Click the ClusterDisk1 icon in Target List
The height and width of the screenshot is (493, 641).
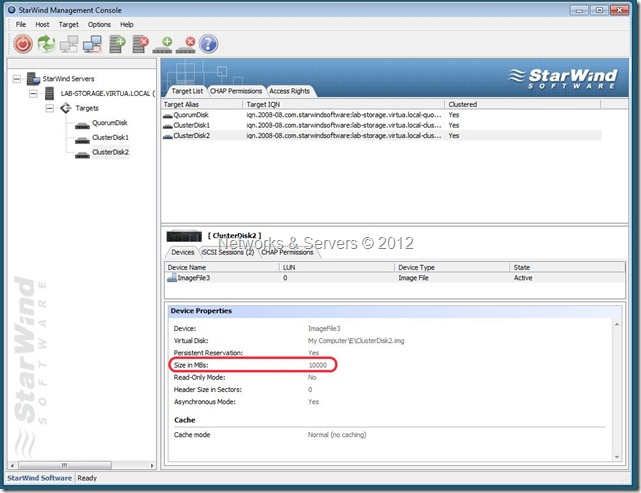(x=168, y=126)
